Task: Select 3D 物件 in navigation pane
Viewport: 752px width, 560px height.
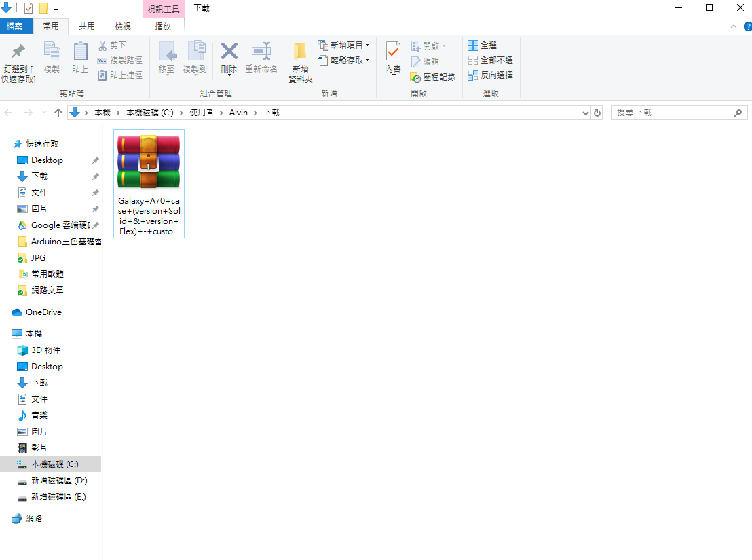Action: (39, 350)
